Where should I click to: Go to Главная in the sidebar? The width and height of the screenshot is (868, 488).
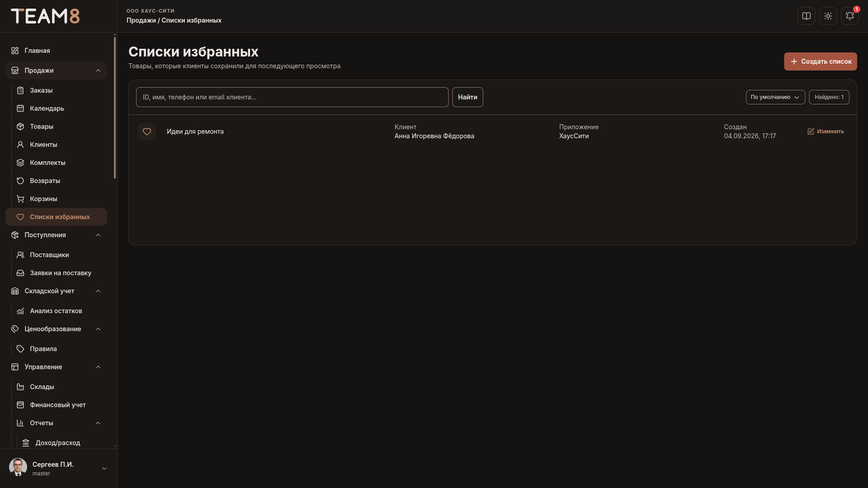point(56,51)
